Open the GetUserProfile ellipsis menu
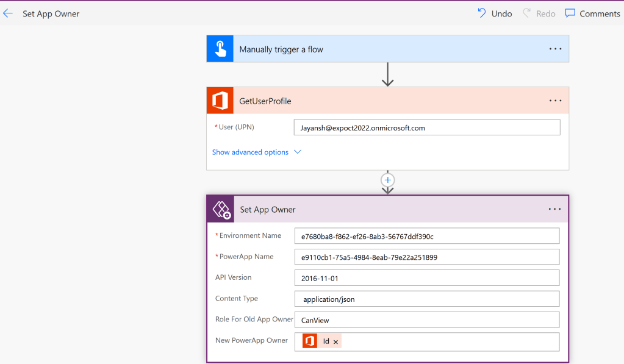The width and height of the screenshot is (624, 364). [555, 101]
